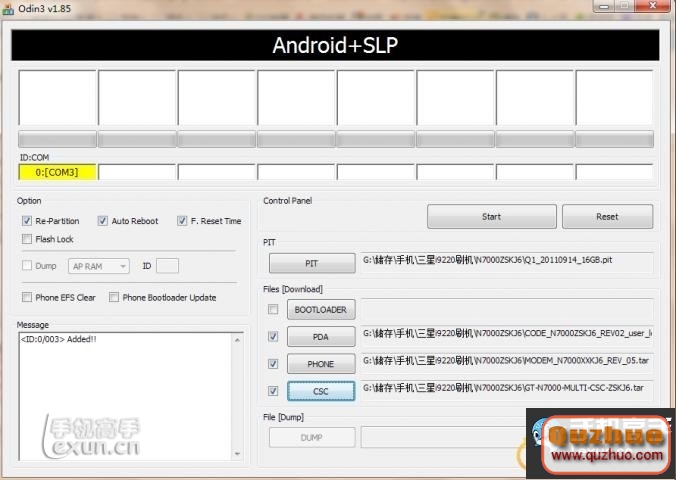Screen dimensions: 676x480
Task: Choose a BOOTLOADER file
Action: click(321, 310)
